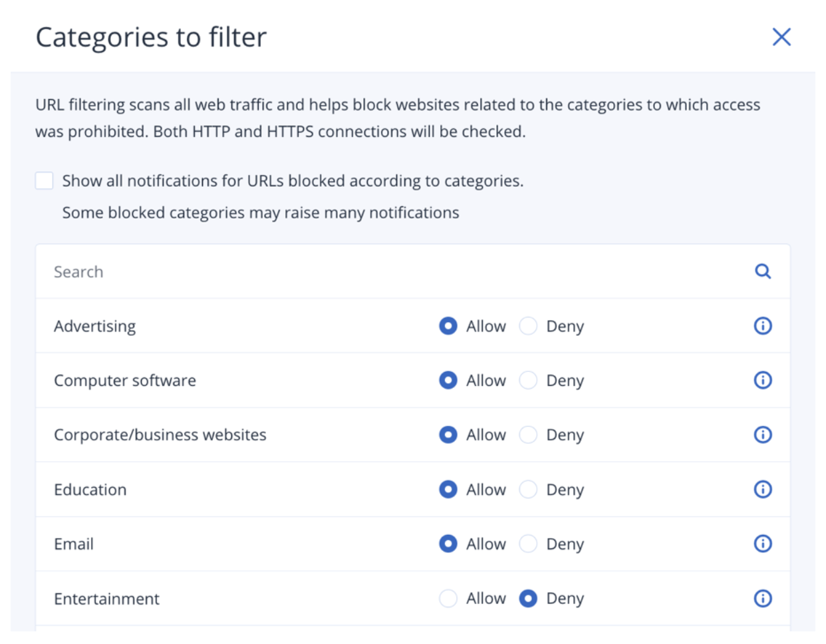
Task: Close the Categories to filter dialog
Action: coord(781,37)
